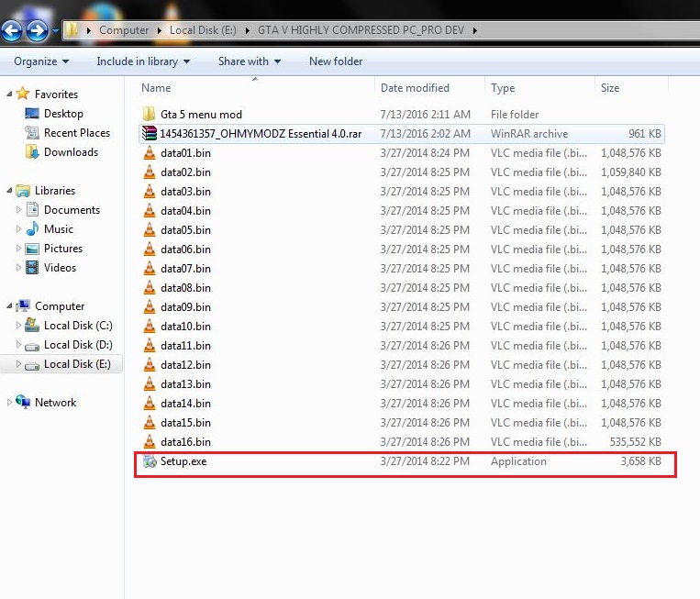Select VLC cone icon of data08.bin
This screenshot has height=599, width=700.
(x=150, y=287)
